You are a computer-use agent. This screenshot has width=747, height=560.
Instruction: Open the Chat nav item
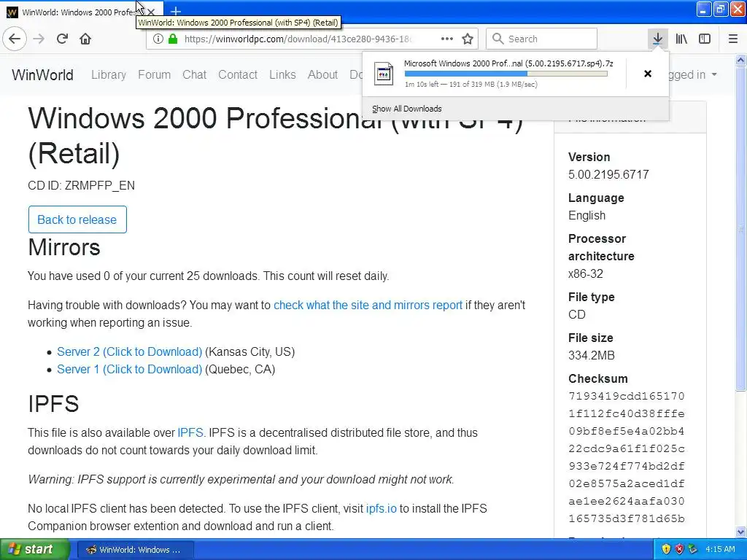pos(194,75)
